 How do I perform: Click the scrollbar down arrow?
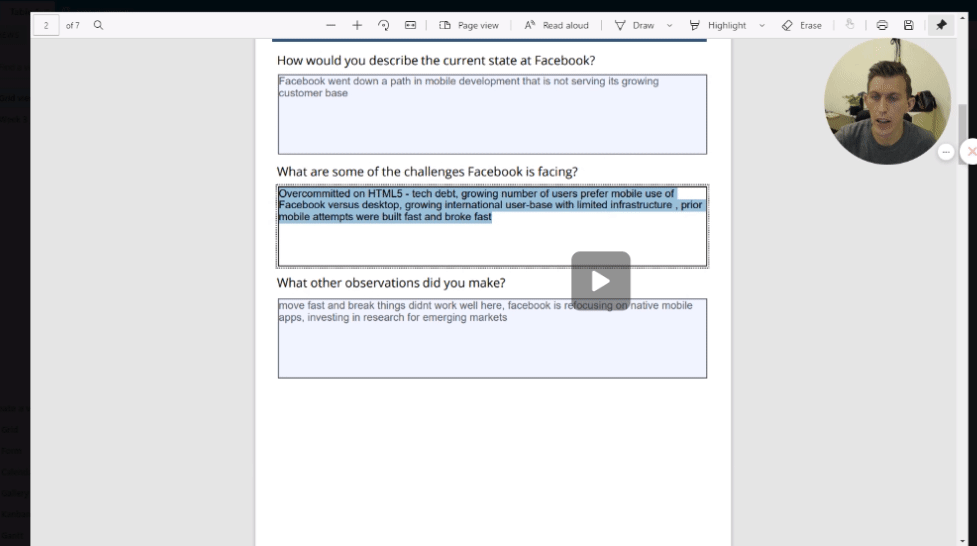click(x=963, y=541)
